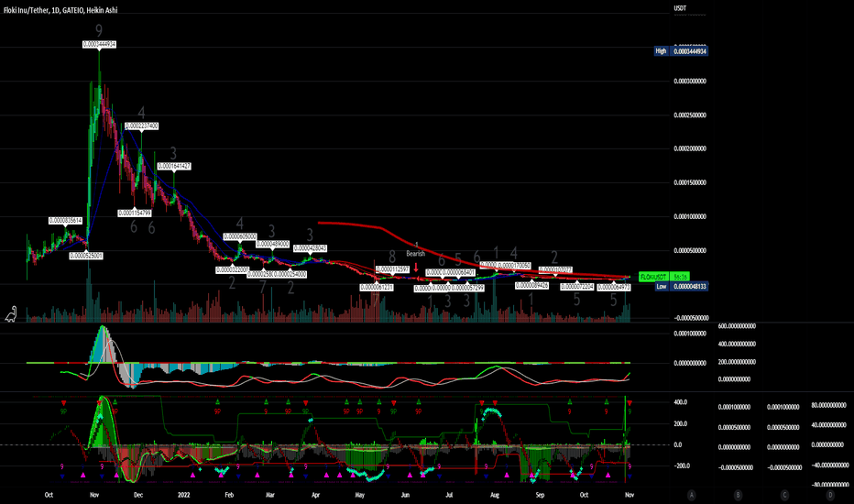Click the 0.0000525001 pivot label
This screenshot has width=854, height=504.
point(86,256)
